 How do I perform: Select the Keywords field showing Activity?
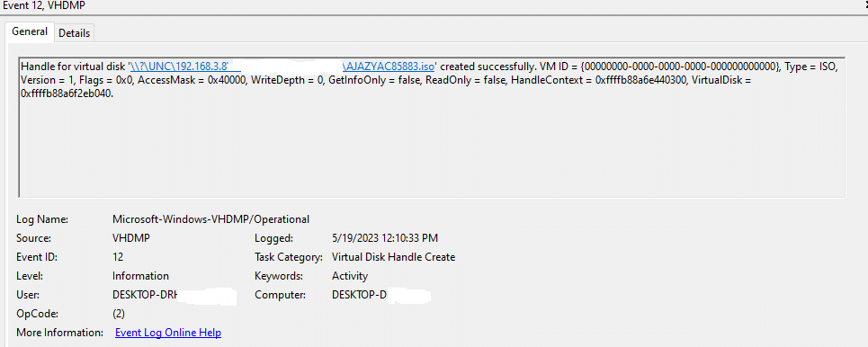click(350, 276)
